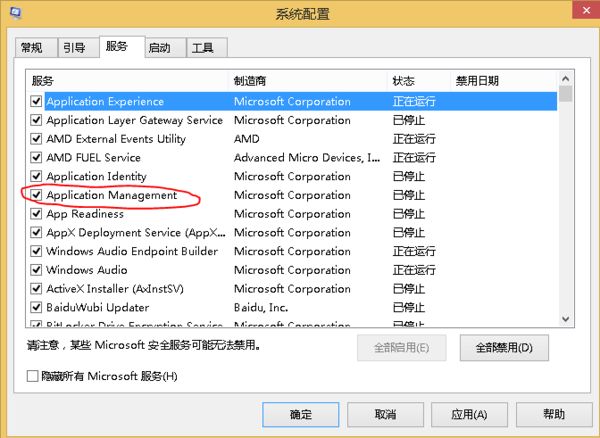Select AppX Deployment Service name
The image size is (600, 438).
coord(136,233)
